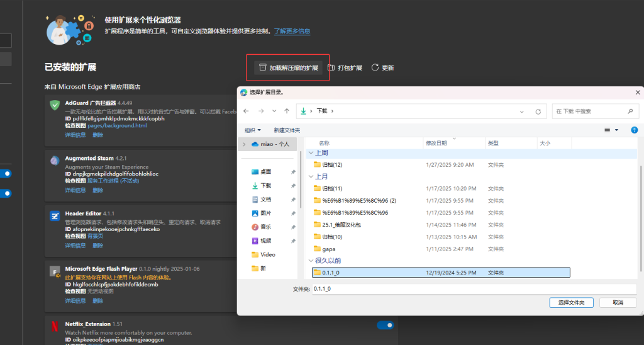The width and height of the screenshot is (644, 345).
Task: Click 删除 to remove AdGuard
Action: (97, 135)
